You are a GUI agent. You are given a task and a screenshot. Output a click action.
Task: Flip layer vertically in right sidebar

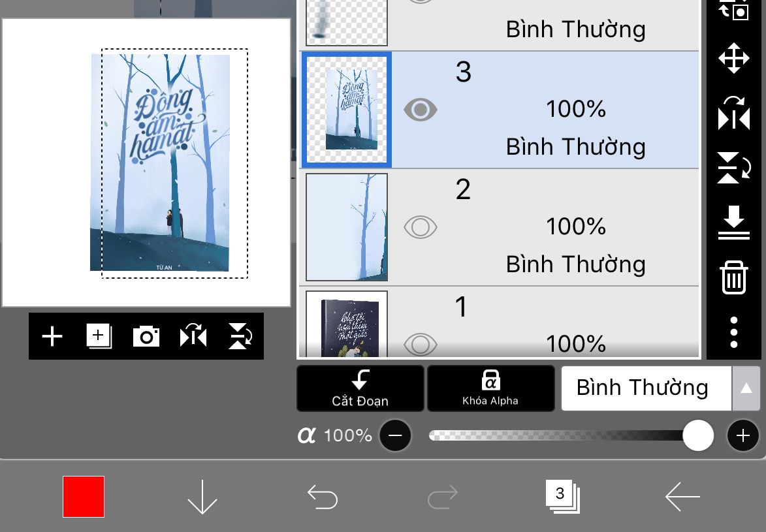pos(734,168)
